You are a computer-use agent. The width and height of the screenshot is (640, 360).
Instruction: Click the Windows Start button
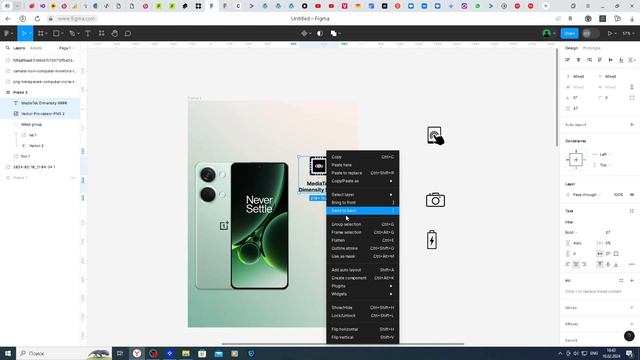click(8, 353)
